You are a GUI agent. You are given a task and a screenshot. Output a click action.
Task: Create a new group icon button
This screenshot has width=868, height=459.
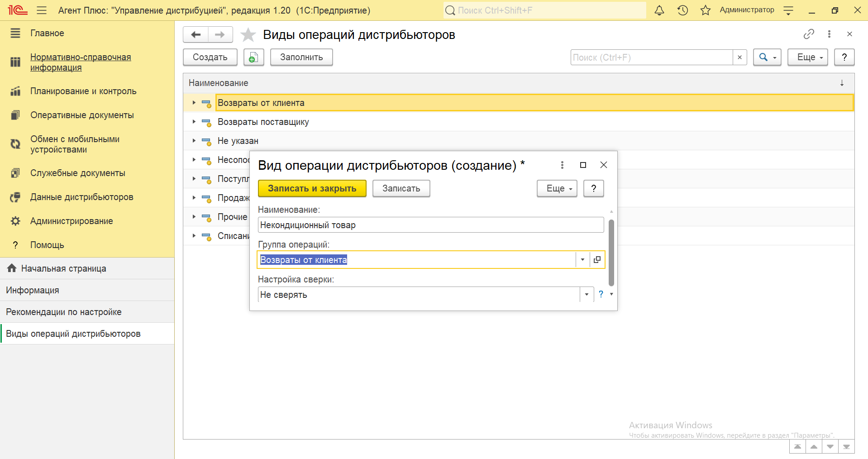pyautogui.click(x=253, y=57)
